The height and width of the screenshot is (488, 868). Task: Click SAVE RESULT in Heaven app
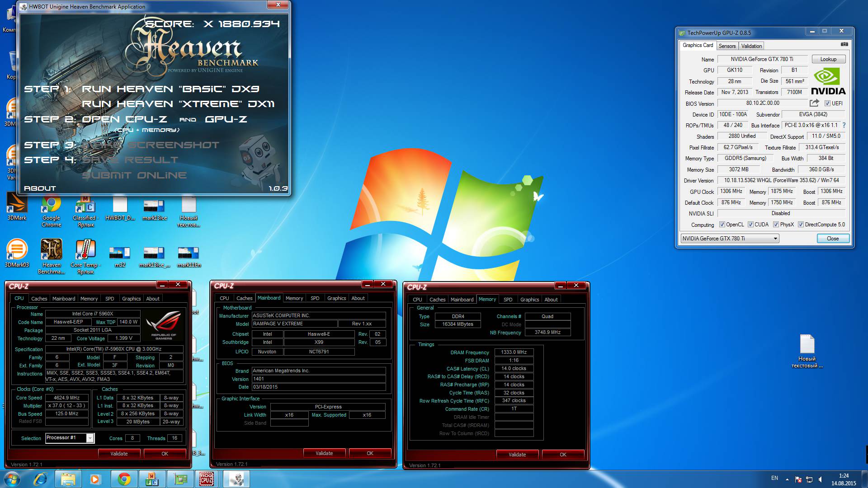coord(130,160)
